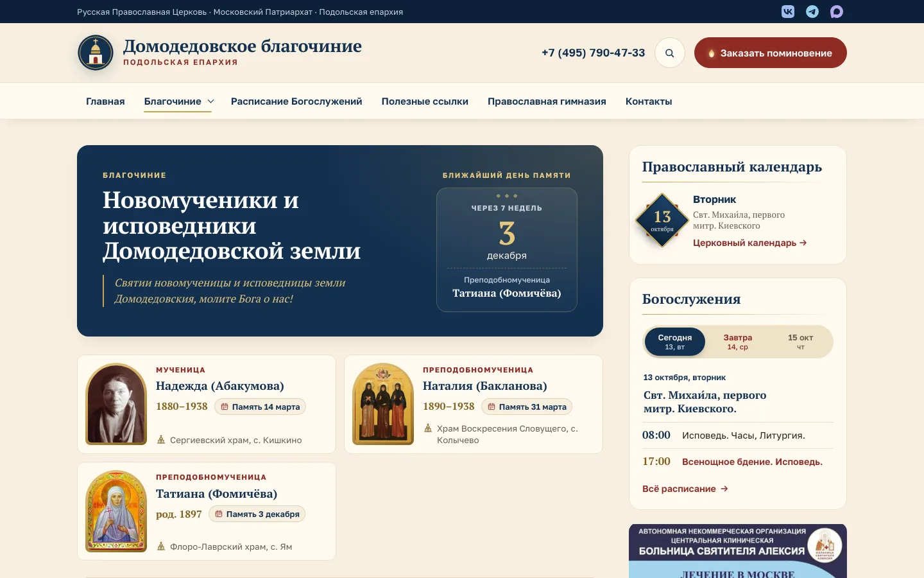Click the candle icon in Заказать поминовение
The height and width of the screenshot is (578, 924).
click(712, 53)
